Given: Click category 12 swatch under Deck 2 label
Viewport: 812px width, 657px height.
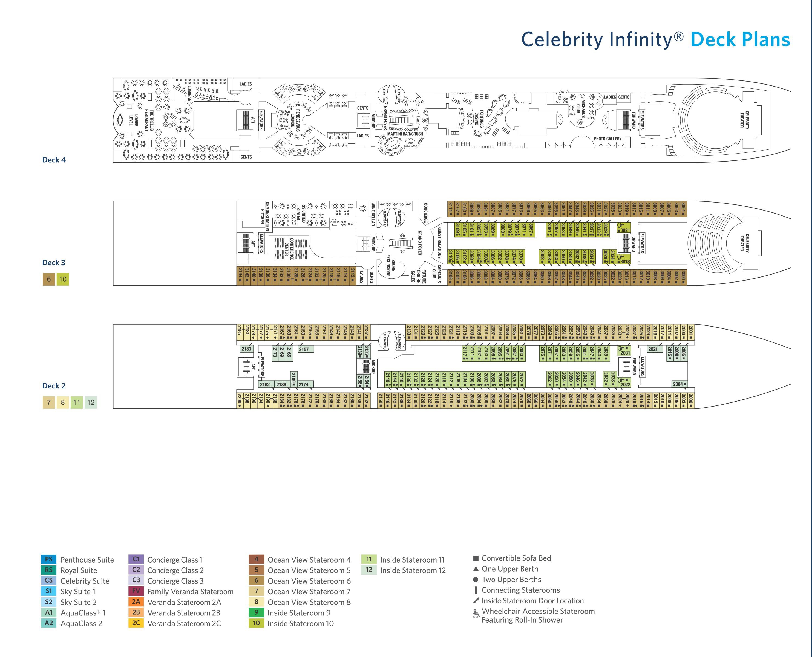Looking at the screenshot, I should [91, 402].
